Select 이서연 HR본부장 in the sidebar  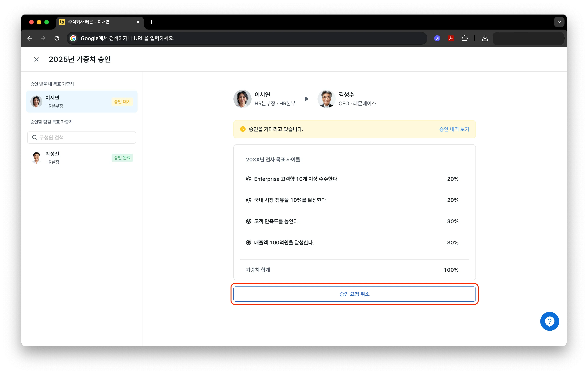click(x=82, y=102)
